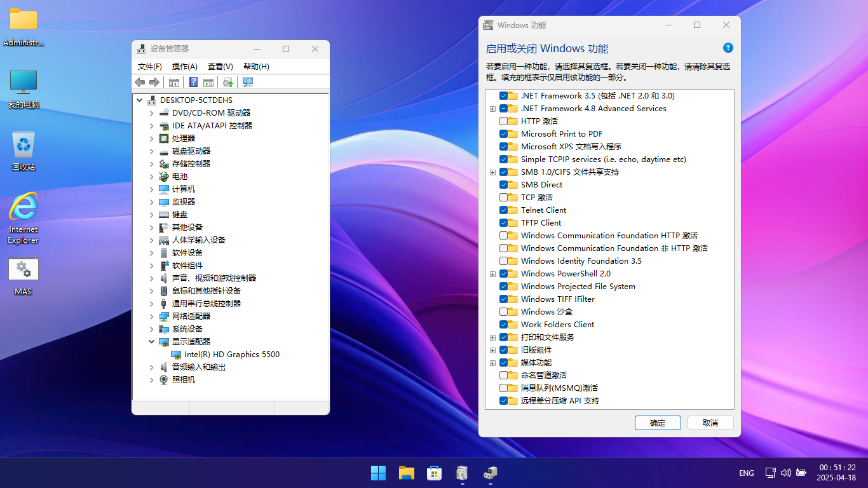The width and height of the screenshot is (868, 488).
Task: Click the blue Help icon in Device Manager toolbar
Action: pyautogui.click(x=193, y=82)
